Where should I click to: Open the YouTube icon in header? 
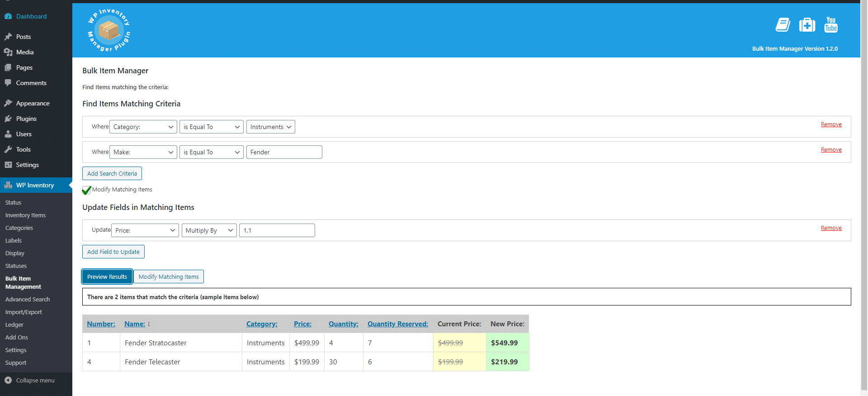click(831, 24)
